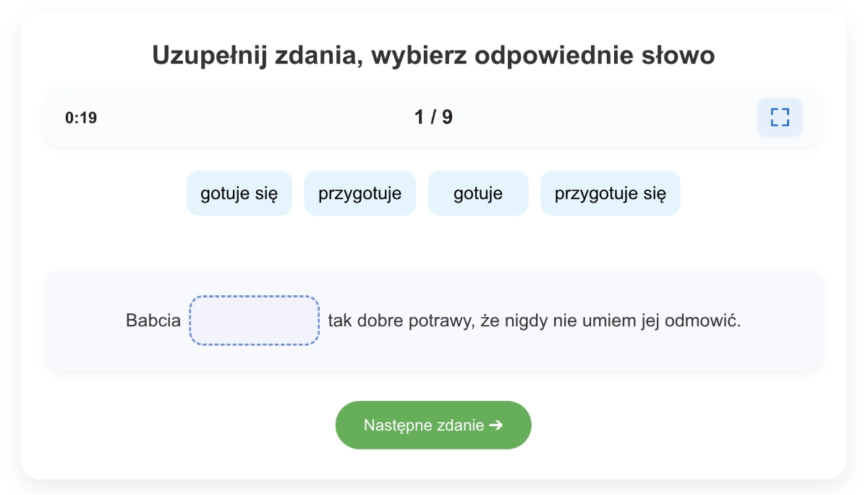
Task: Choose the "przygotuje" word option
Action: [360, 193]
